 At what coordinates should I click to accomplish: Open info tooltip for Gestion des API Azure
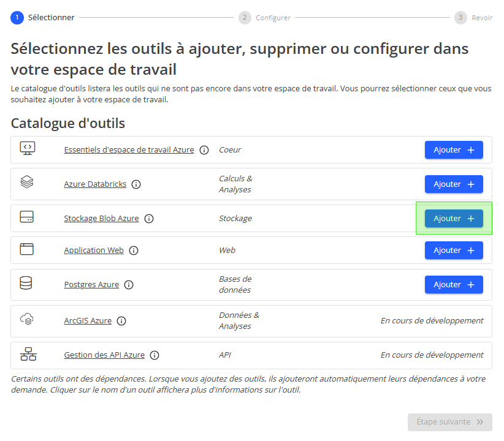pos(155,355)
